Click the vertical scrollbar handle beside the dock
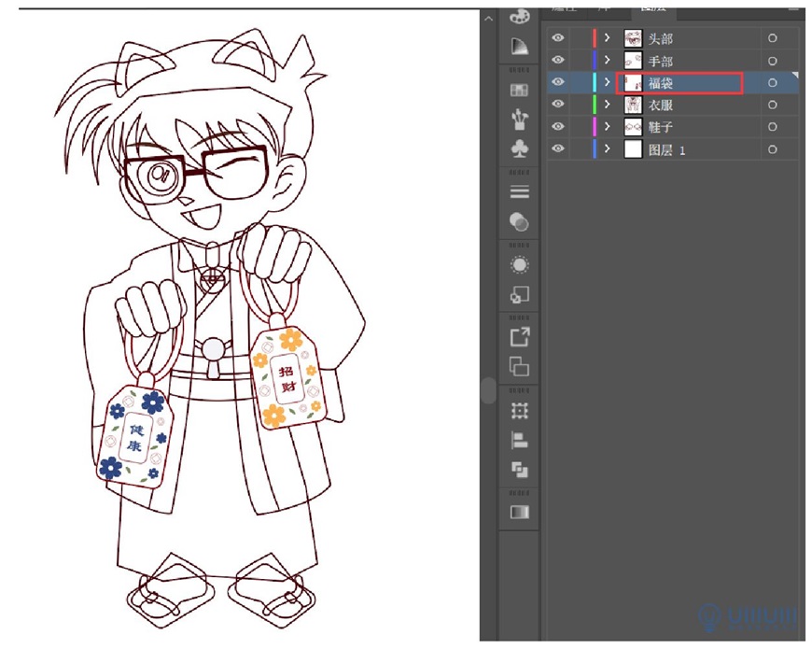This screenshot has width=812, height=649. coord(488,390)
